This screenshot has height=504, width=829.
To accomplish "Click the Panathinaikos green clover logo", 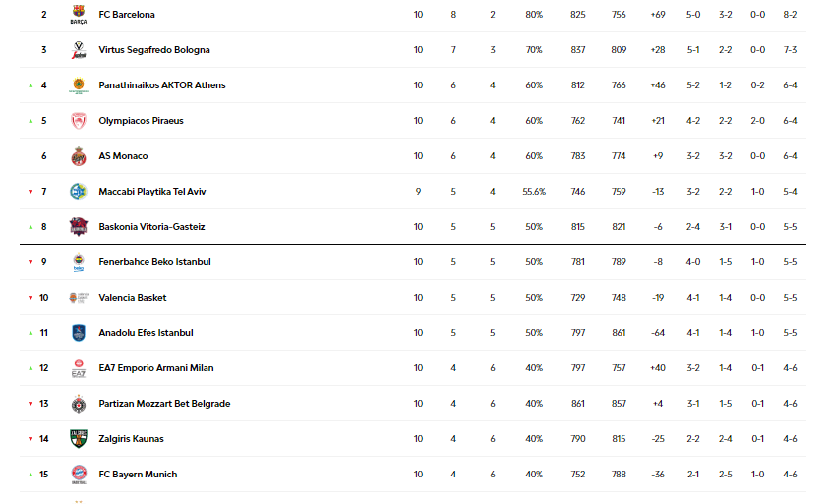I will coord(79,85).
